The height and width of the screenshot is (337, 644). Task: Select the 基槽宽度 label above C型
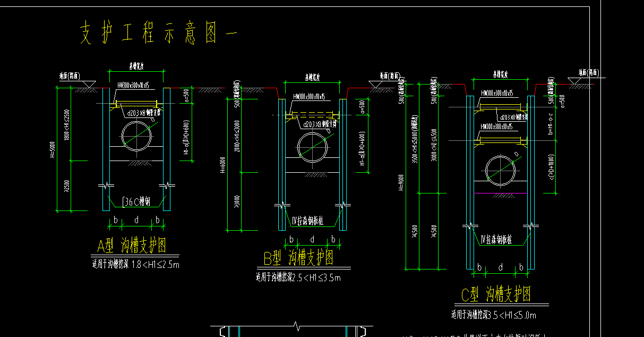coord(501,74)
